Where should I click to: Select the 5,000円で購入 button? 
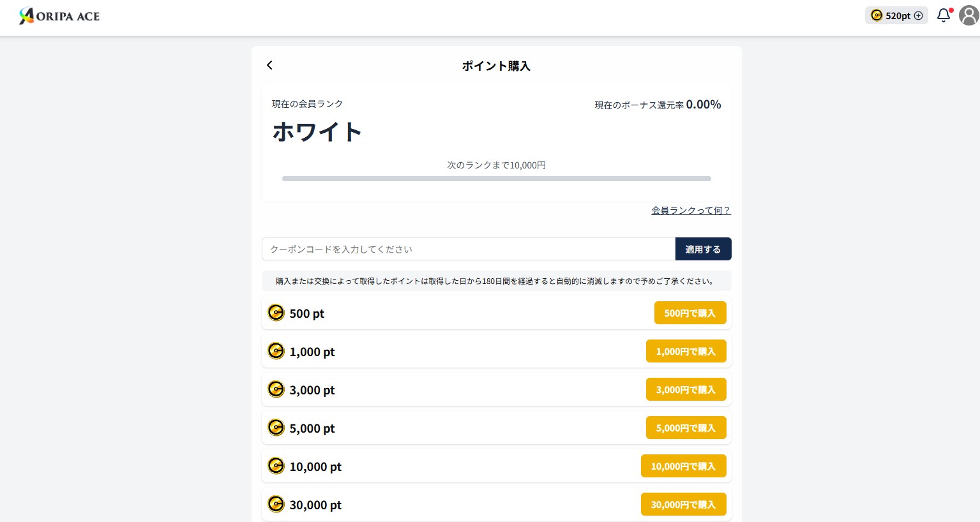coord(686,428)
